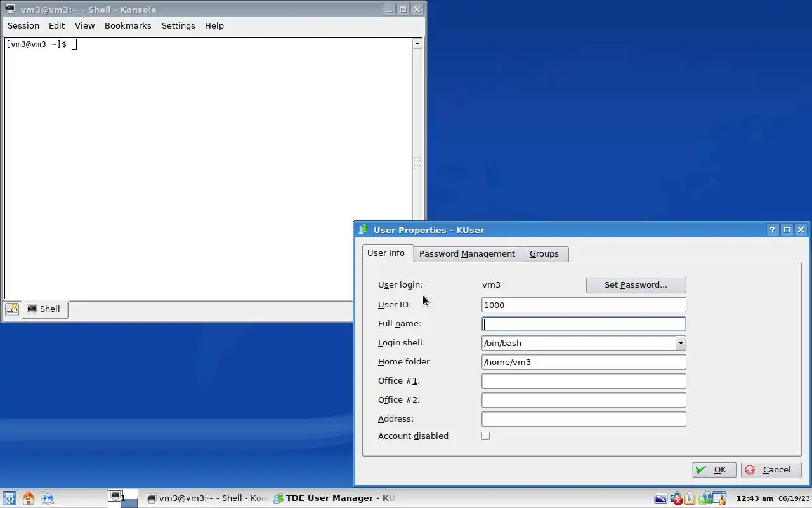This screenshot has width=812, height=508.
Task: Toggle Account disabled checkbox
Action: 485,436
